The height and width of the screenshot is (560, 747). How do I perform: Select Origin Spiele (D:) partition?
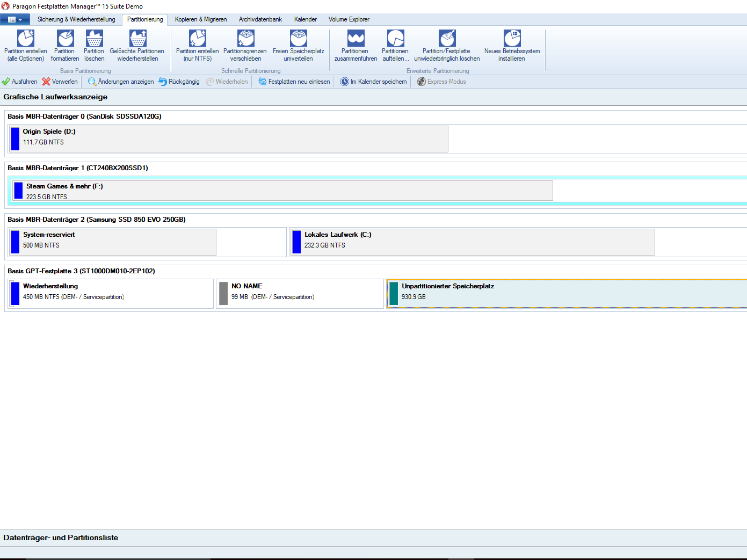point(228,139)
